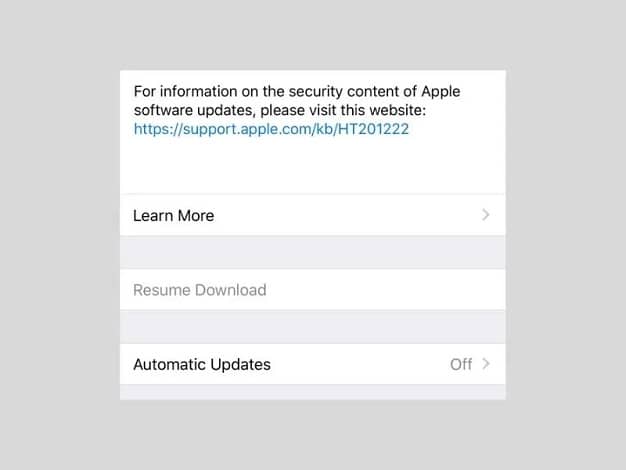The height and width of the screenshot is (470, 626).
Task: Click the word Apple in the description
Action: coord(441,91)
